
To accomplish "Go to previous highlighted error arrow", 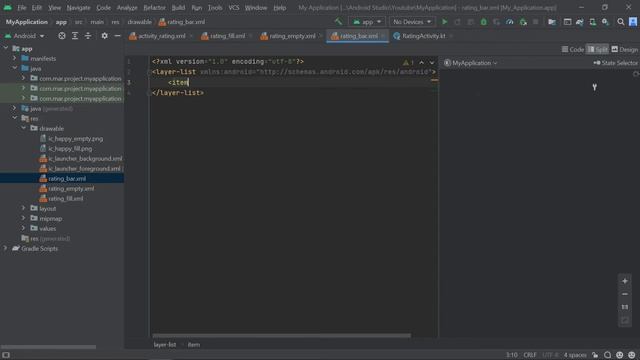I will (x=422, y=62).
